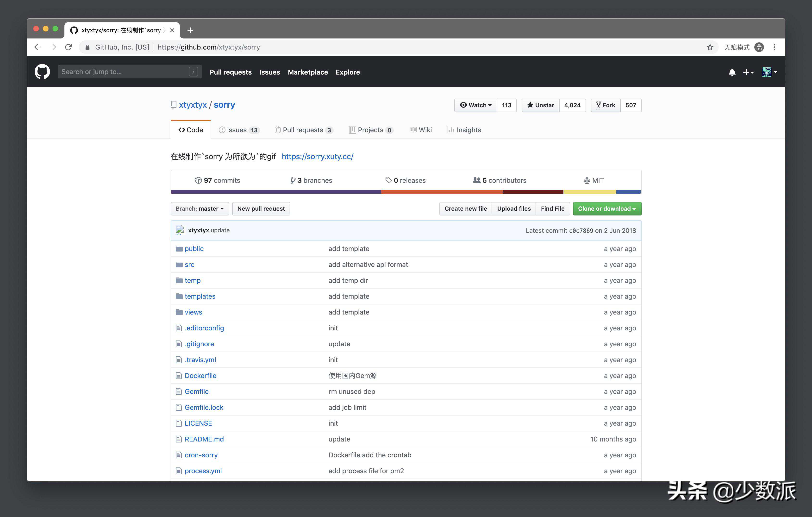The height and width of the screenshot is (517, 812).
Task: Switch to the Issues tab
Action: point(239,130)
